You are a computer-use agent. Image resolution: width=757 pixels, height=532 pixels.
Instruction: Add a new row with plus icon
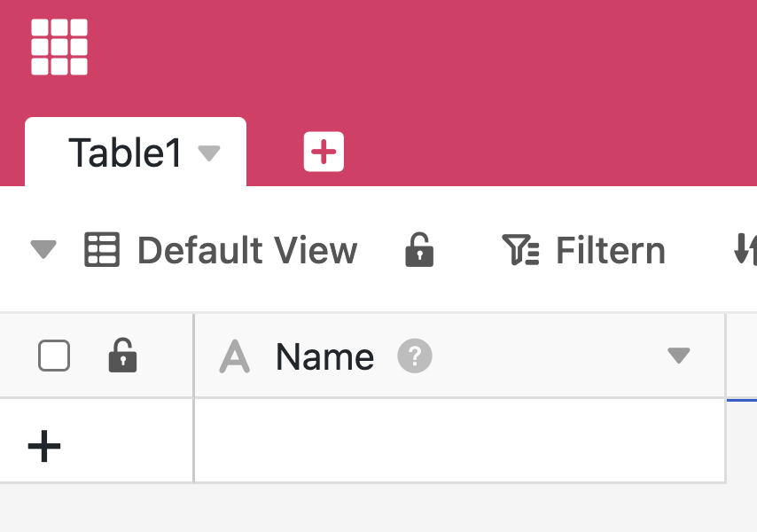pos(44,445)
